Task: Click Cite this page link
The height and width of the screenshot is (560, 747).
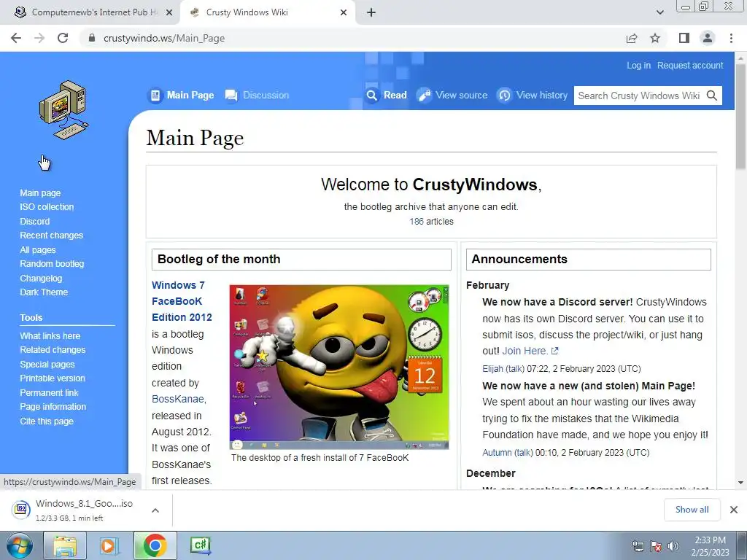Action: click(47, 421)
